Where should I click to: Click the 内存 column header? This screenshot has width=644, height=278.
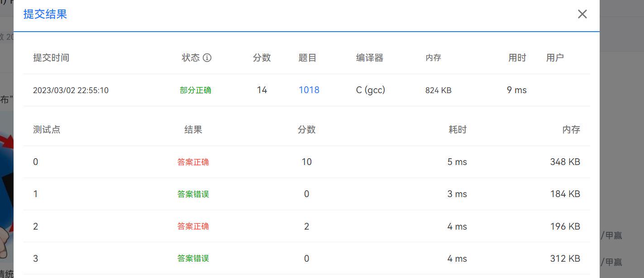pos(433,57)
